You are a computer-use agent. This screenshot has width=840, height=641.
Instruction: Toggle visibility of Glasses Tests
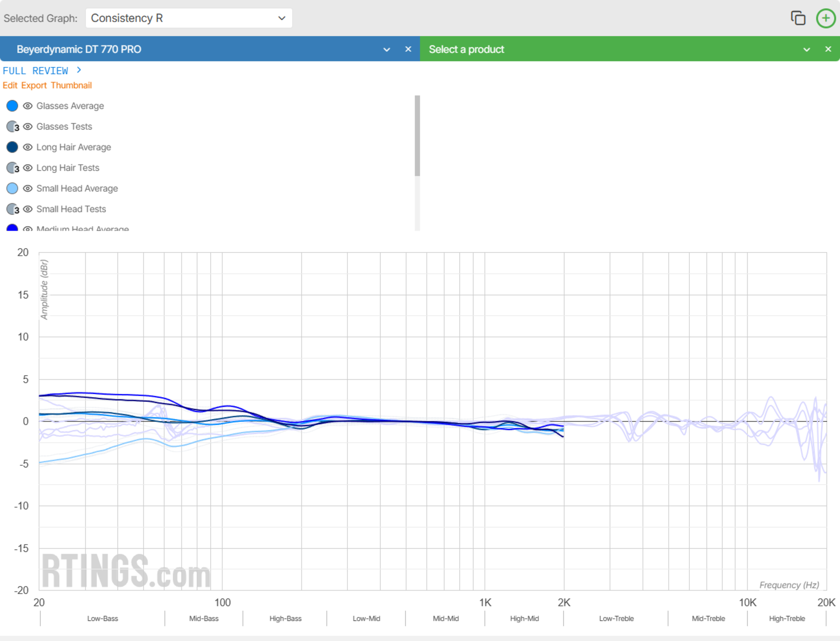[x=28, y=126]
